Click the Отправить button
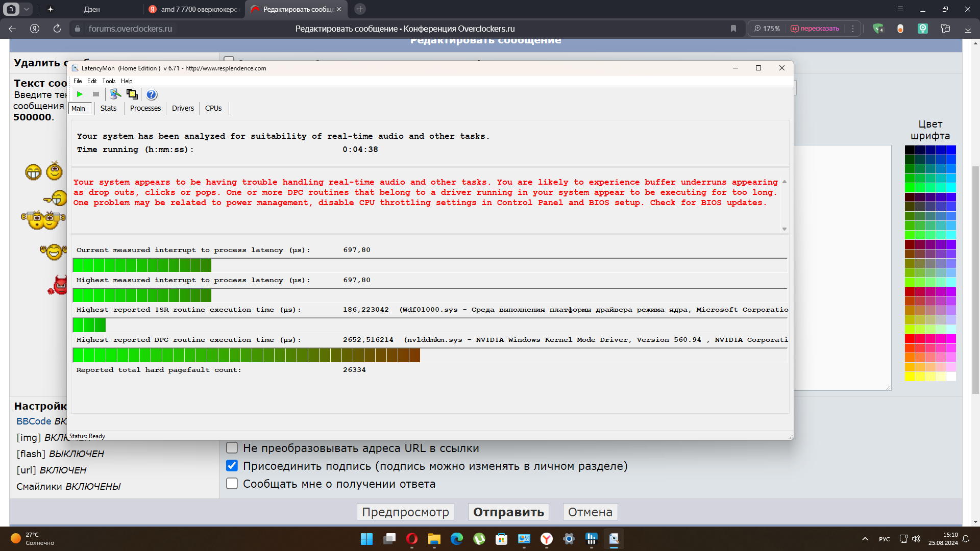This screenshot has width=980, height=551. (508, 512)
